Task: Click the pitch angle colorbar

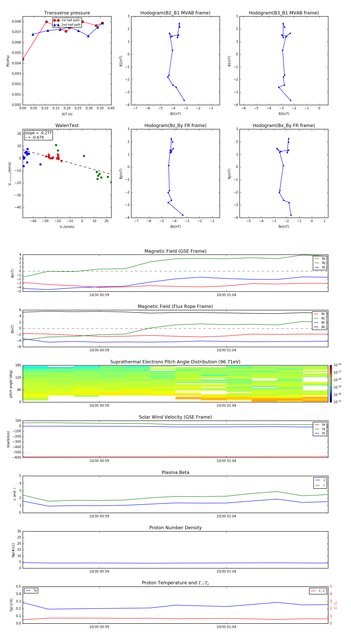Action: coord(331,384)
